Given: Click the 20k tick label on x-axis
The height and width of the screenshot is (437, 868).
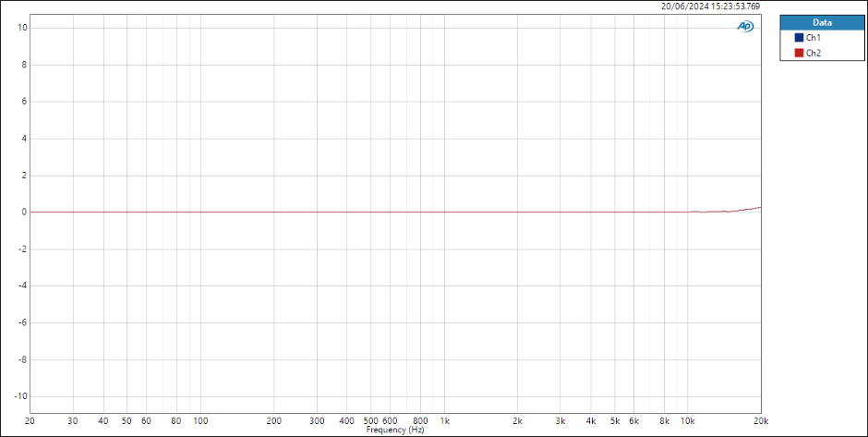Looking at the screenshot, I should [x=761, y=421].
